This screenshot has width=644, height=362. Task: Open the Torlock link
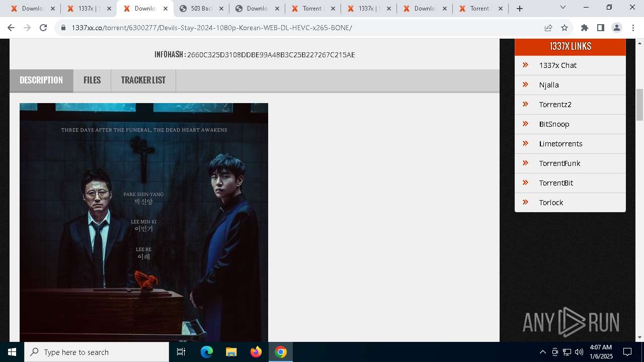click(551, 203)
